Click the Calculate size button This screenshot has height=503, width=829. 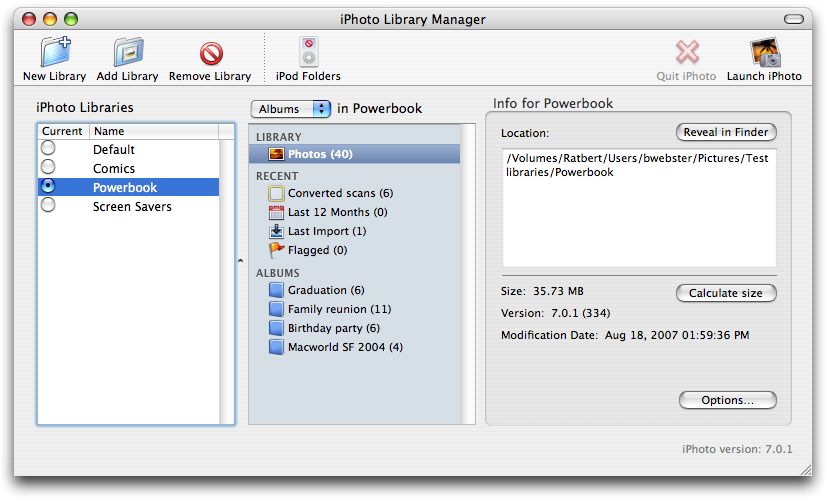pyautogui.click(x=726, y=293)
